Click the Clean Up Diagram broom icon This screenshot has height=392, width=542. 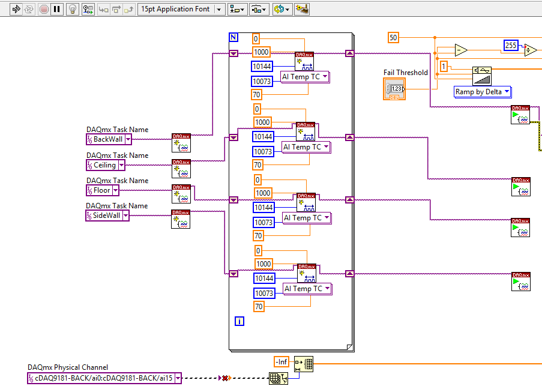[x=302, y=10]
